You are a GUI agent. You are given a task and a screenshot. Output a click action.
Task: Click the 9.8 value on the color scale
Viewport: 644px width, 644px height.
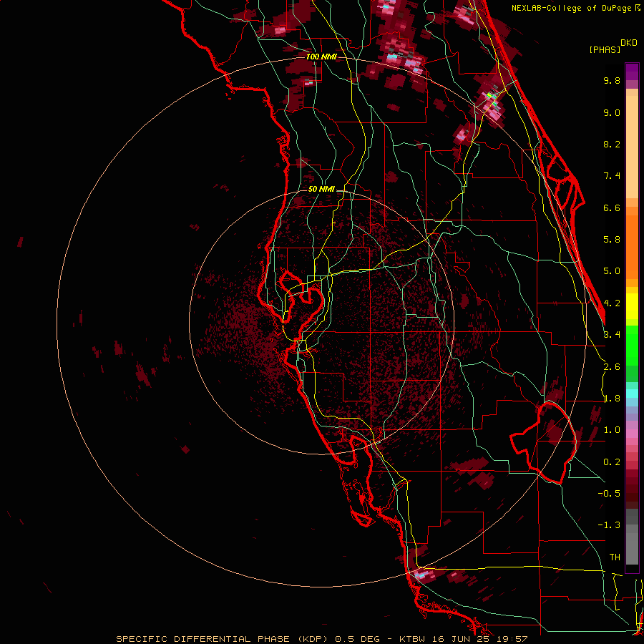click(x=612, y=80)
